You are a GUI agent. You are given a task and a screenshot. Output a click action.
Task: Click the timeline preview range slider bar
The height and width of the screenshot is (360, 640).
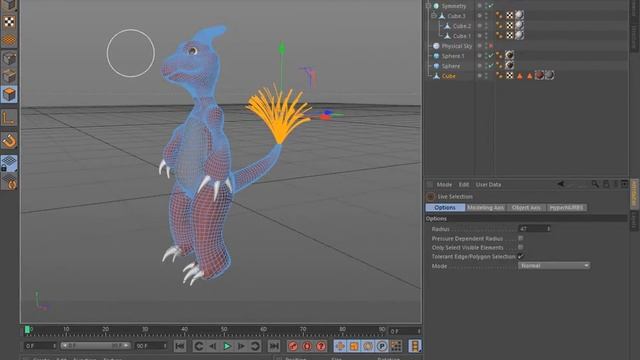click(x=96, y=346)
